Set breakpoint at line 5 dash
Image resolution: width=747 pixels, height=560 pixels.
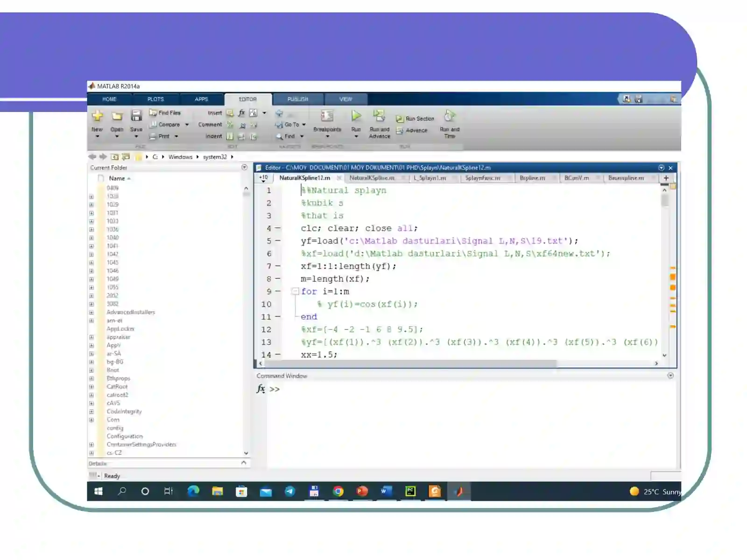[278, 241]
